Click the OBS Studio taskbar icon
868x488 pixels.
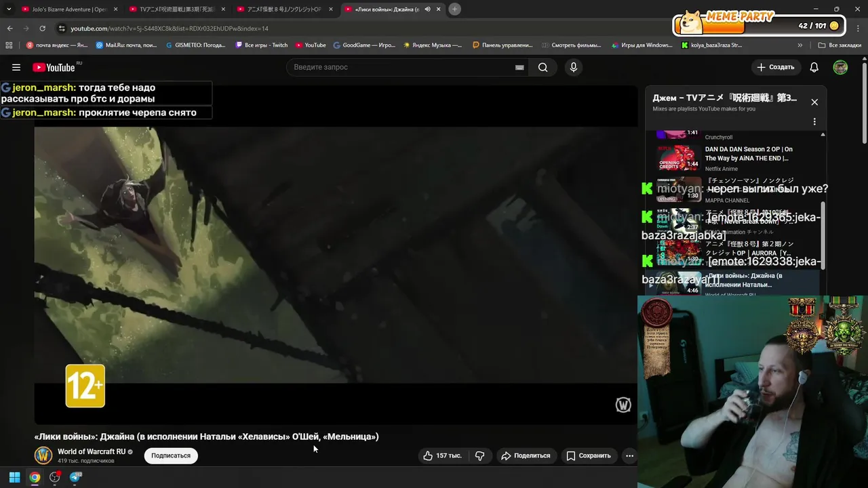[55, 477]
